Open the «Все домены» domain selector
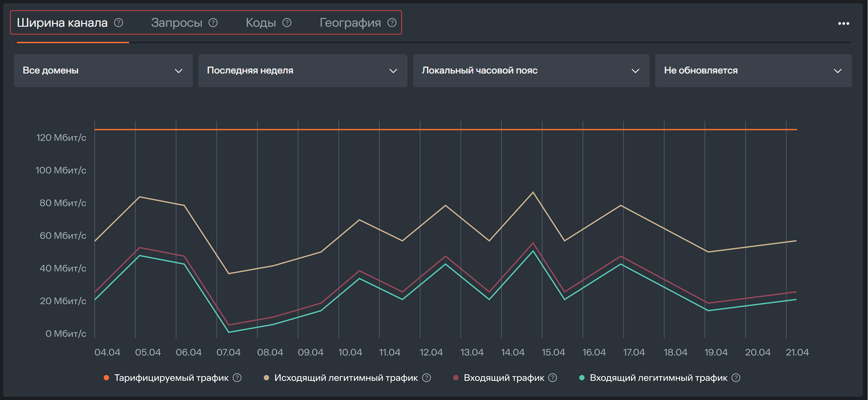868x400 pixels. (103, 70)
